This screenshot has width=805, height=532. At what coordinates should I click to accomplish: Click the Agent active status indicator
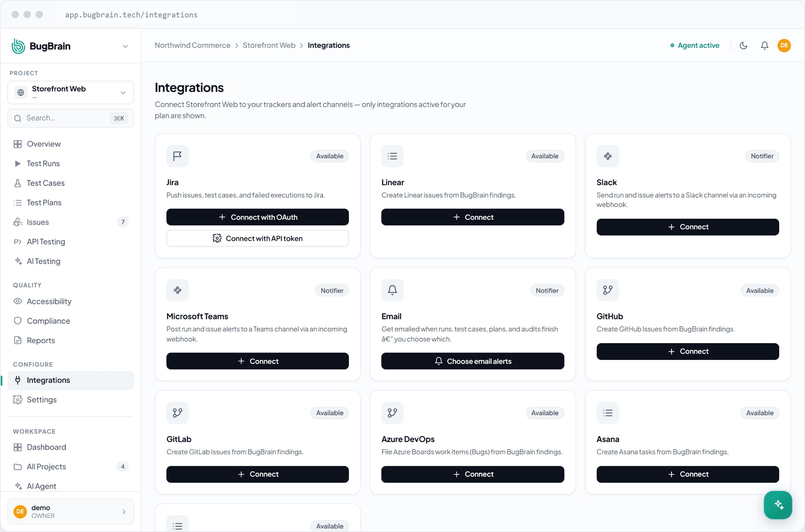(x=695, y=46)
